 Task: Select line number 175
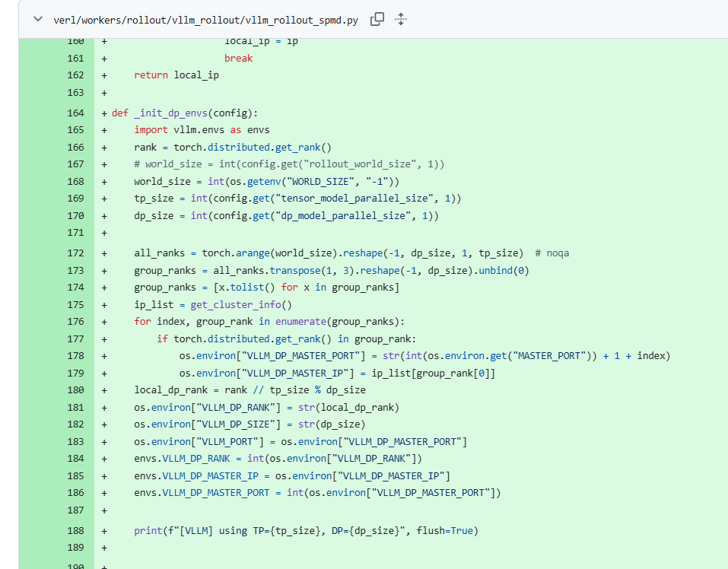[x=75, y=304]
